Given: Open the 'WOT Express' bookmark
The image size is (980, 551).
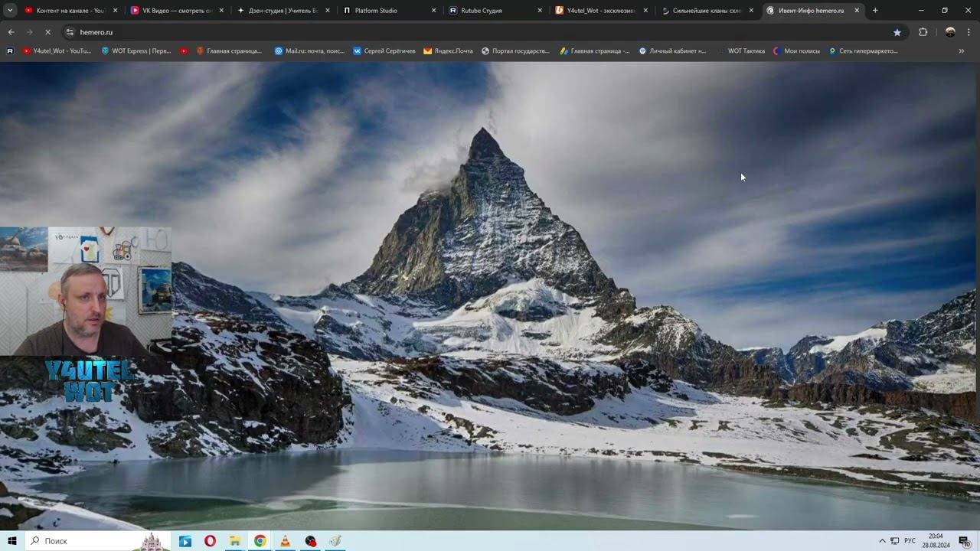Looking at the screenshot, I should (x=136, y=51).
